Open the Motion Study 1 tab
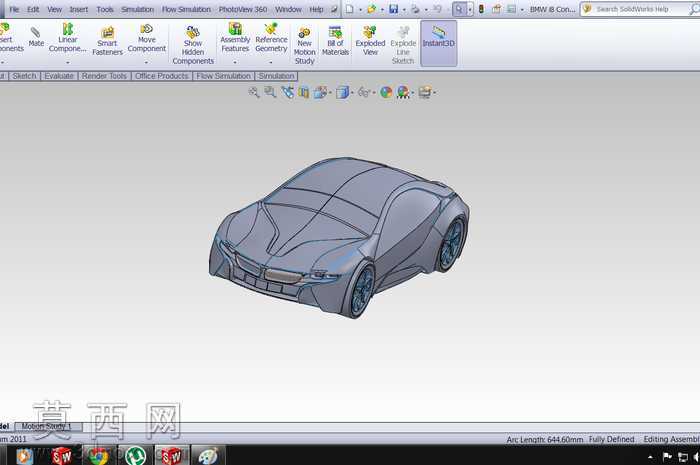This screenshot has width=700, height=465. coord(48,427)
